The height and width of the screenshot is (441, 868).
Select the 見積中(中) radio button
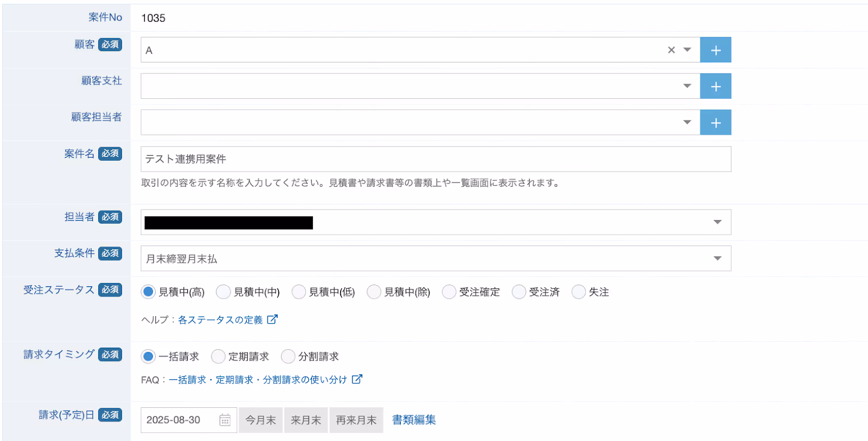[223, 292]
